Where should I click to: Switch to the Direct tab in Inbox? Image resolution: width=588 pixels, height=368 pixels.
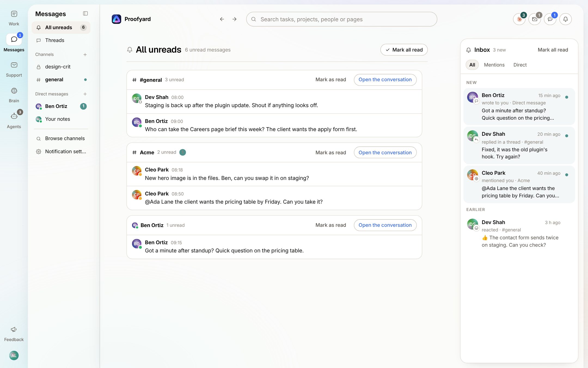point(520,65)
